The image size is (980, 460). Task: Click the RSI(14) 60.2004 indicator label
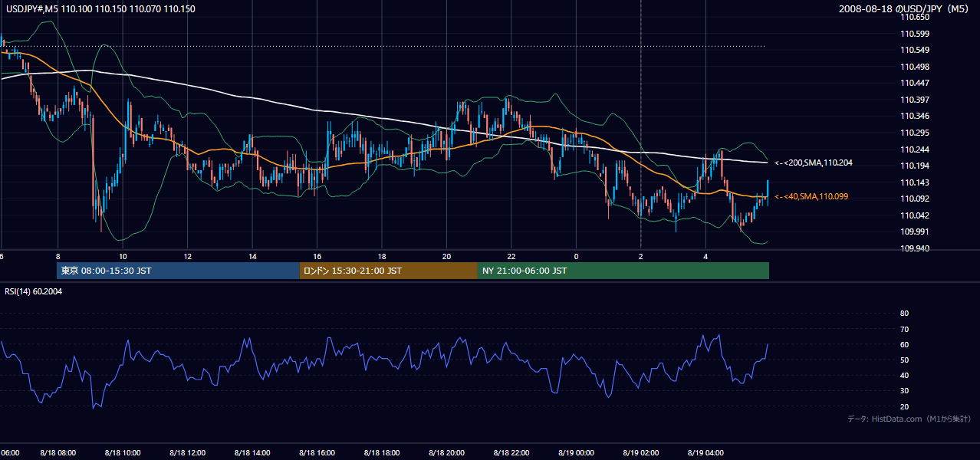point(32,291)
